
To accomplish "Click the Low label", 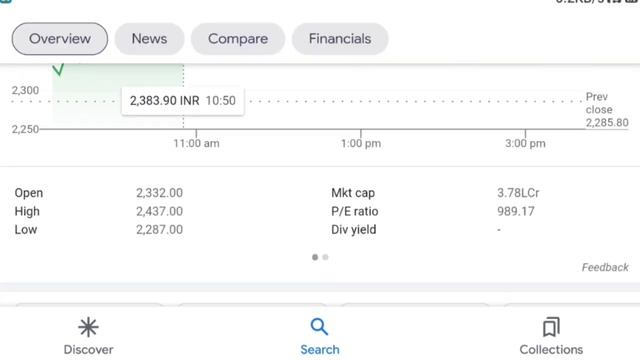I will pos(26,230).
